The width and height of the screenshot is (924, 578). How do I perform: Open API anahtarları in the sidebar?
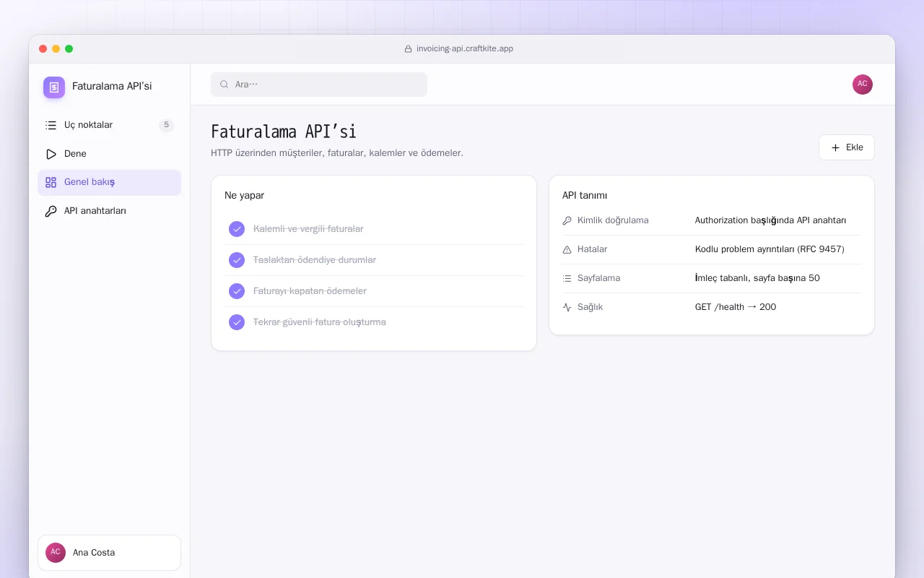(x=109, y=211)
